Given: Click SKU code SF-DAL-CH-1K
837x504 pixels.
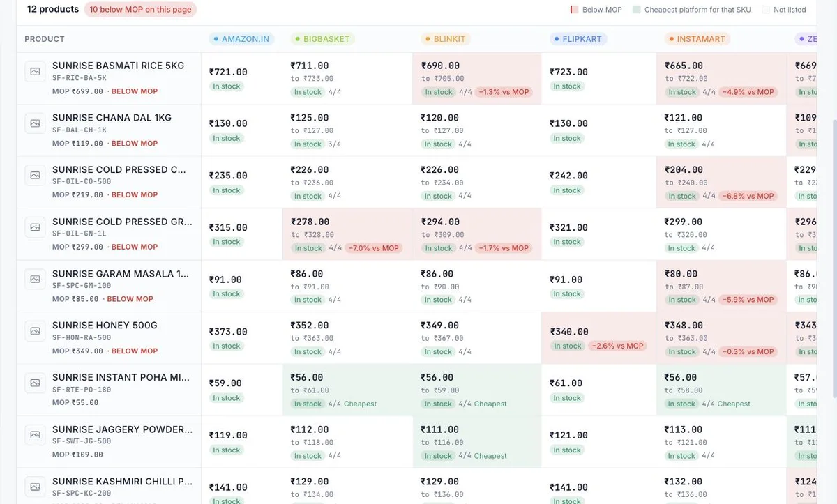Looking at the screenshot, I should pos(80,130).
